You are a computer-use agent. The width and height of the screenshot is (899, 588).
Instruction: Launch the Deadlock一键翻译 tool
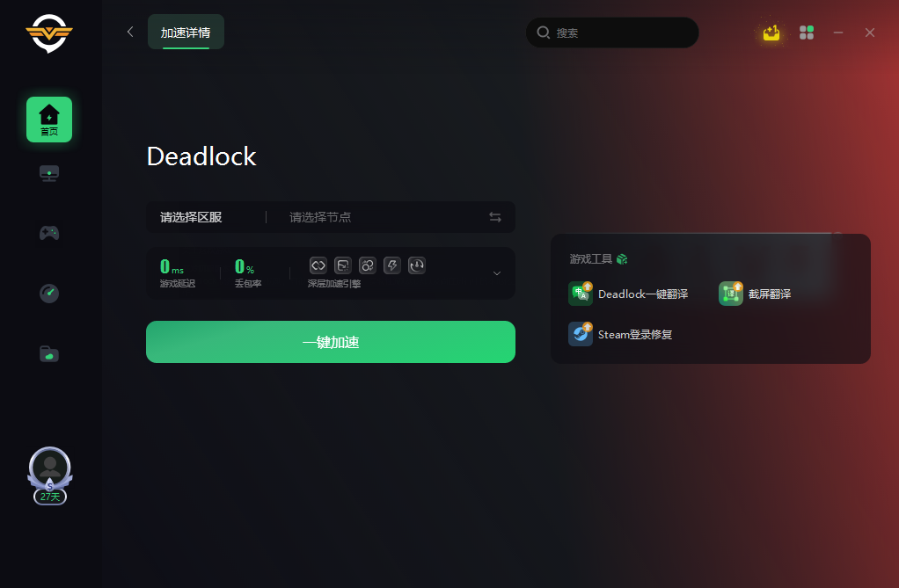coord(628,294)
